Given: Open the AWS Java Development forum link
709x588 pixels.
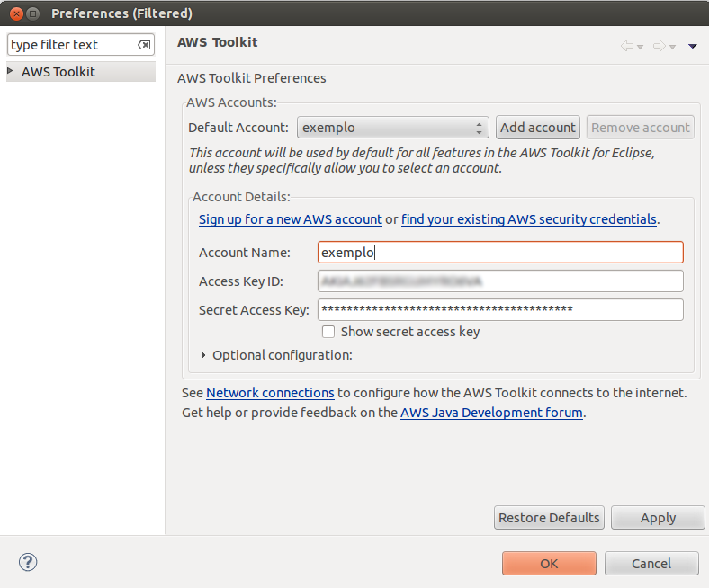Looking at the screenshot, I should tap(491, 413).
